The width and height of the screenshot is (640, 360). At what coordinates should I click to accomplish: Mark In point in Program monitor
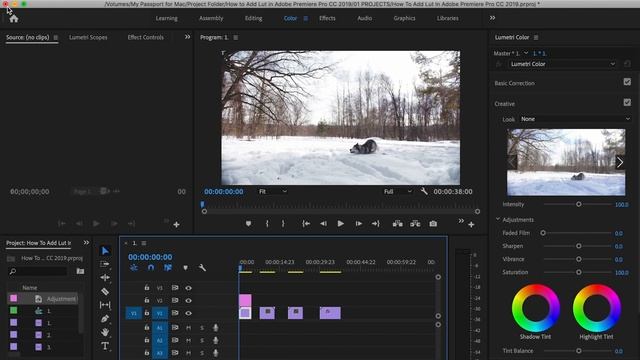[x=267, y=224]
